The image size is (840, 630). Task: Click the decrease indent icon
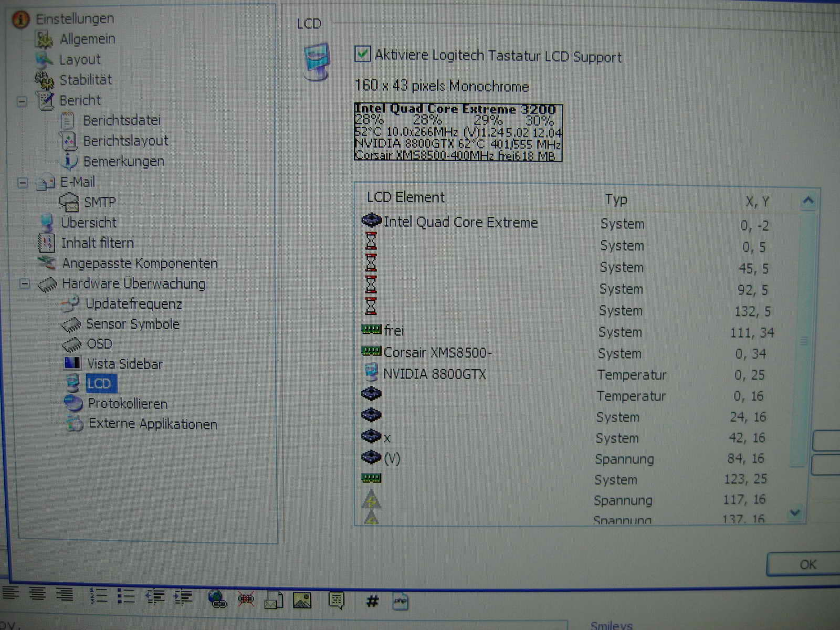155,596
